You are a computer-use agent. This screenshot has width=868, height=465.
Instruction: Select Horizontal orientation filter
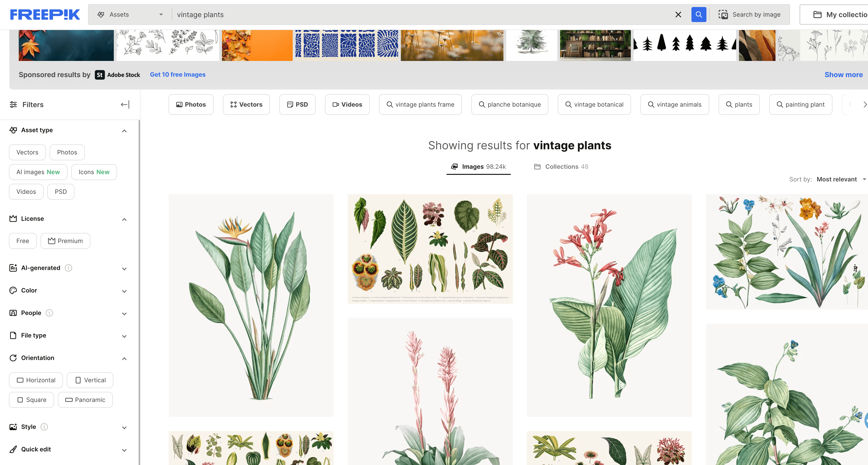click(36, 380)
